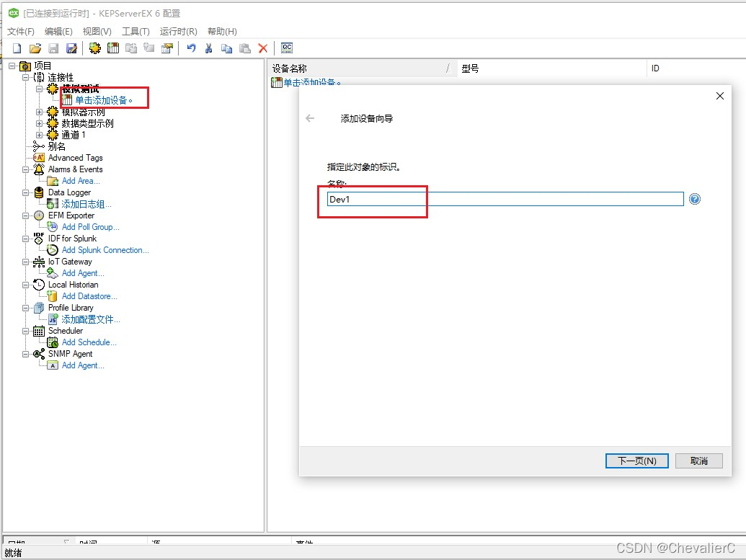Click the Paste clipboard icon
The image size is (746, 560).
[x=244, y=48]
